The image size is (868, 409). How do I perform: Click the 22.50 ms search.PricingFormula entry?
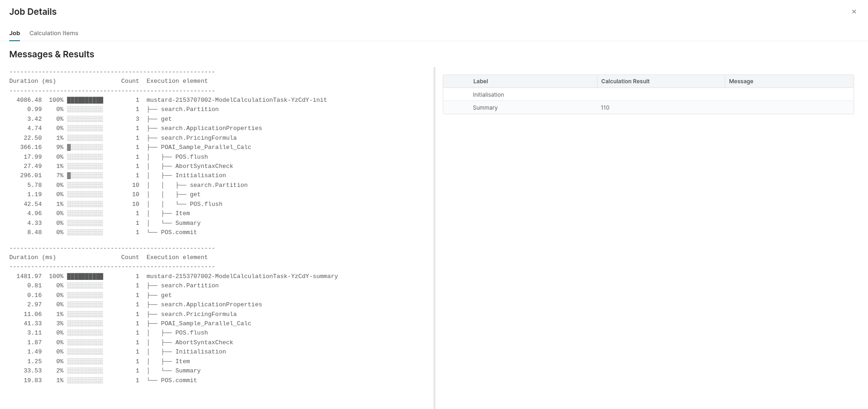point(198,138)
